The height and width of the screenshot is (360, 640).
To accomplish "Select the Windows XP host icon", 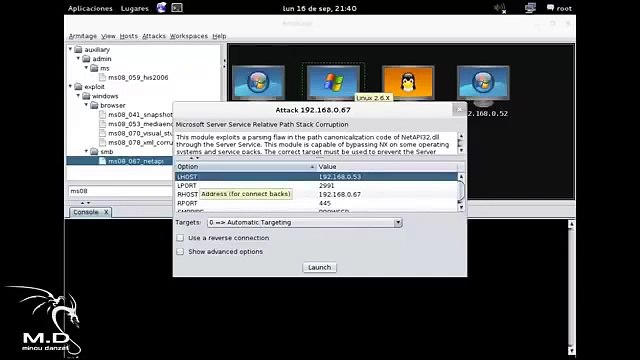I will (333, 82).
